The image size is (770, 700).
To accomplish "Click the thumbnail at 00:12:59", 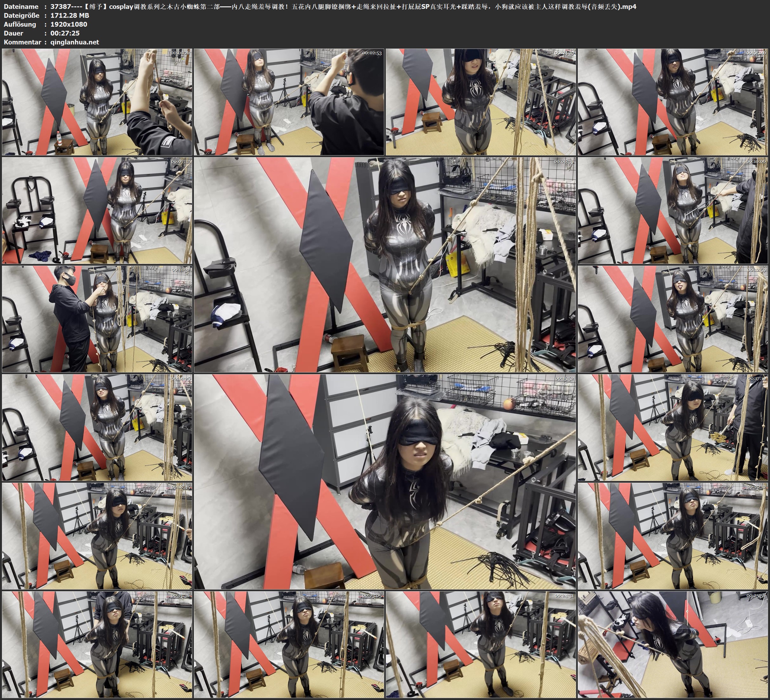I will pyautogui.click(x=673, y=319).
